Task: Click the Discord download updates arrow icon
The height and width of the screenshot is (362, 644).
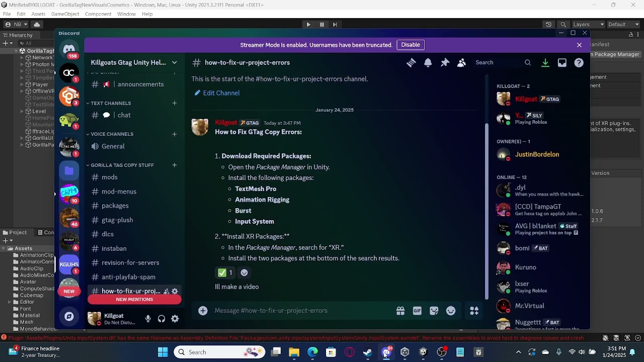Action: (x=545, y=62)
